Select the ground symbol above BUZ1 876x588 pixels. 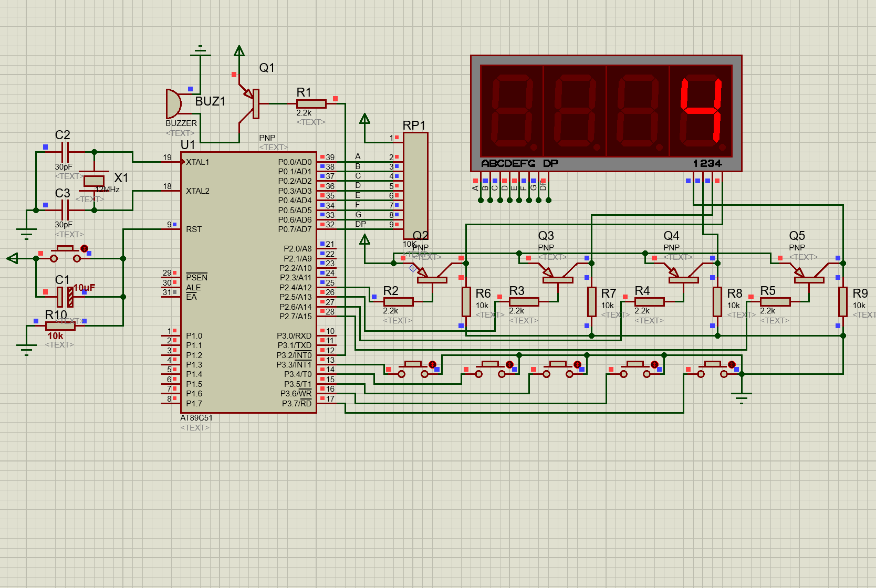point(200,51)
